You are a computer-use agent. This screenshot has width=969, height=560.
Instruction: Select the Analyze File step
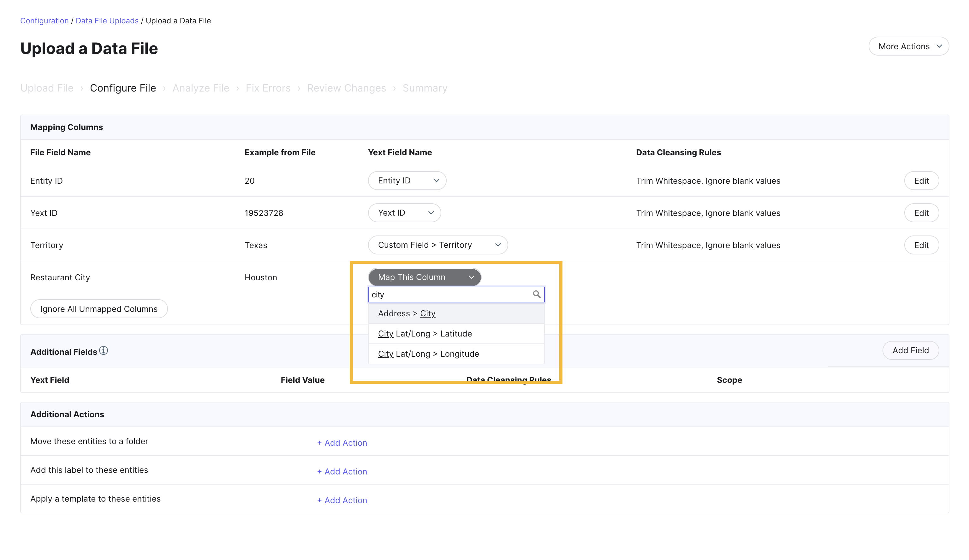201,88
